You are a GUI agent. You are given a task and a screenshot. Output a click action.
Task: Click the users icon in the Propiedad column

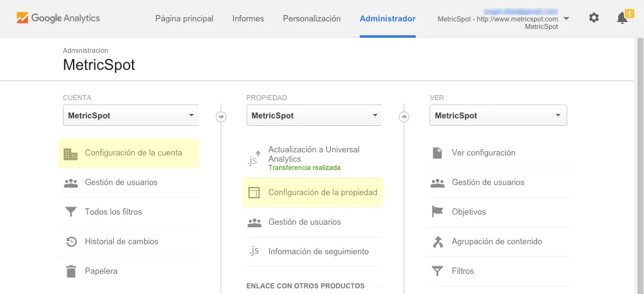pos(254,222)
